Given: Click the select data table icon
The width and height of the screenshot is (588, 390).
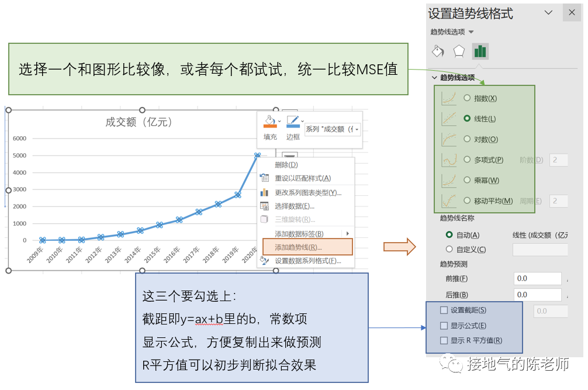Looking at the screenshot, I should click(264, 206).
